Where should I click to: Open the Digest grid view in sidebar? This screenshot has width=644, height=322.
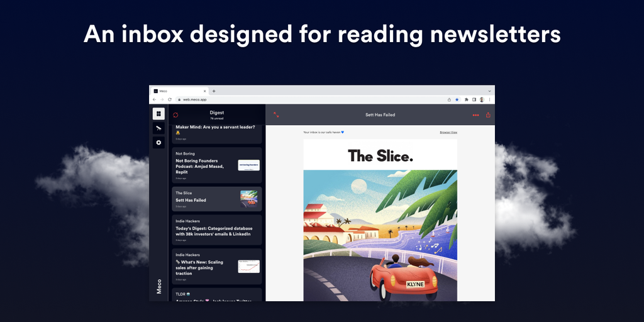[158, 114]
